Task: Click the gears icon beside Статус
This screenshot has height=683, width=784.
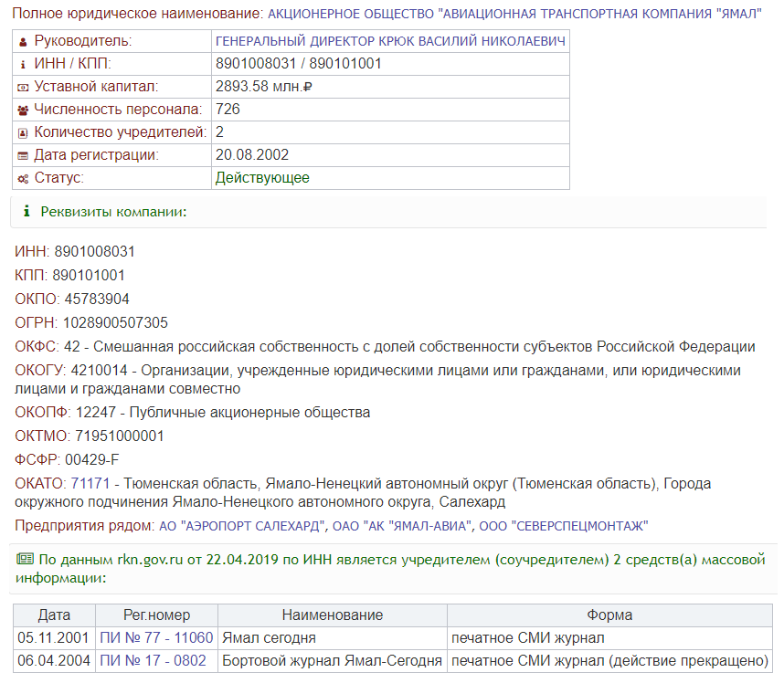Action: (23, 178)
